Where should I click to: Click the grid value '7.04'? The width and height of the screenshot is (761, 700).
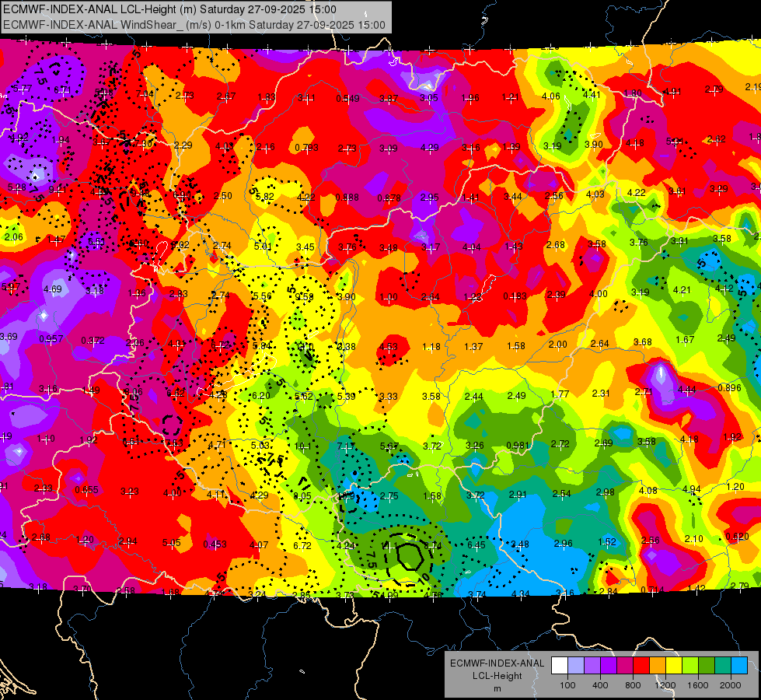(145, 94)
